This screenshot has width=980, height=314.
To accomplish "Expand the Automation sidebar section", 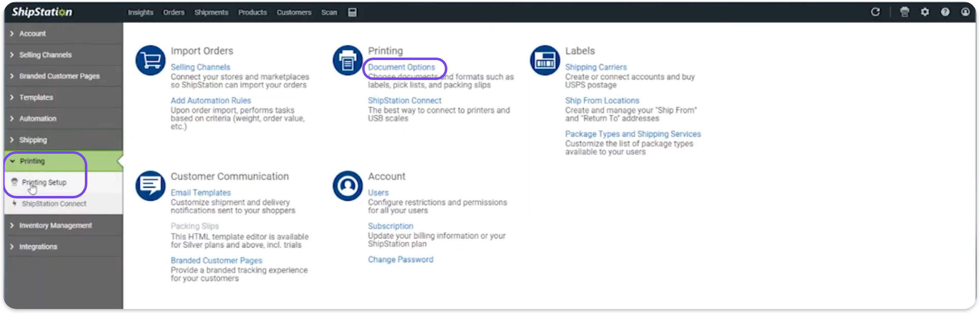I will pos(64,118).
